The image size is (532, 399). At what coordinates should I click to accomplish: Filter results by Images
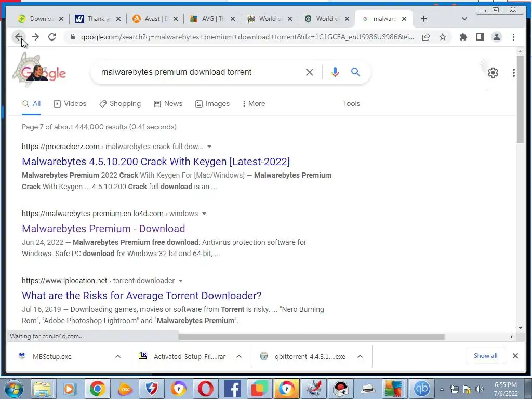point(212,103)
